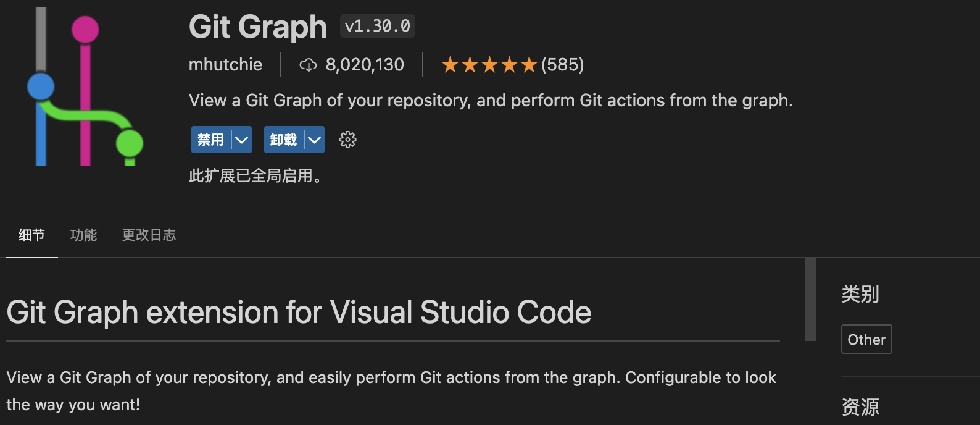Click the Git Graph extension logo

point(85,86)
